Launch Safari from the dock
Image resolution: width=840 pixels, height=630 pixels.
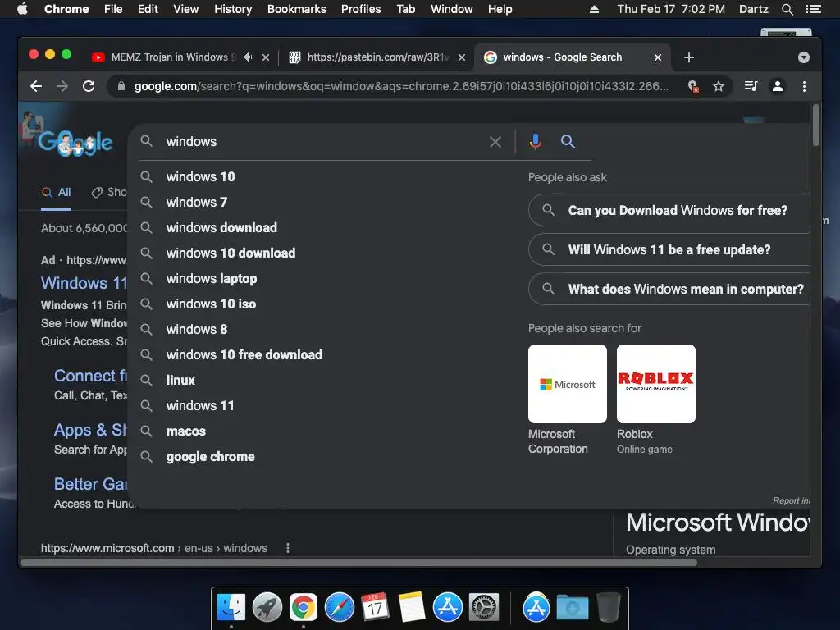(340, 607)
